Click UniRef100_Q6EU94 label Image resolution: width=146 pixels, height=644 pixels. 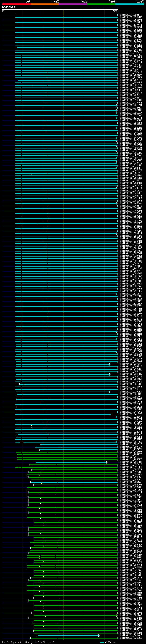[x=131, y=105]
